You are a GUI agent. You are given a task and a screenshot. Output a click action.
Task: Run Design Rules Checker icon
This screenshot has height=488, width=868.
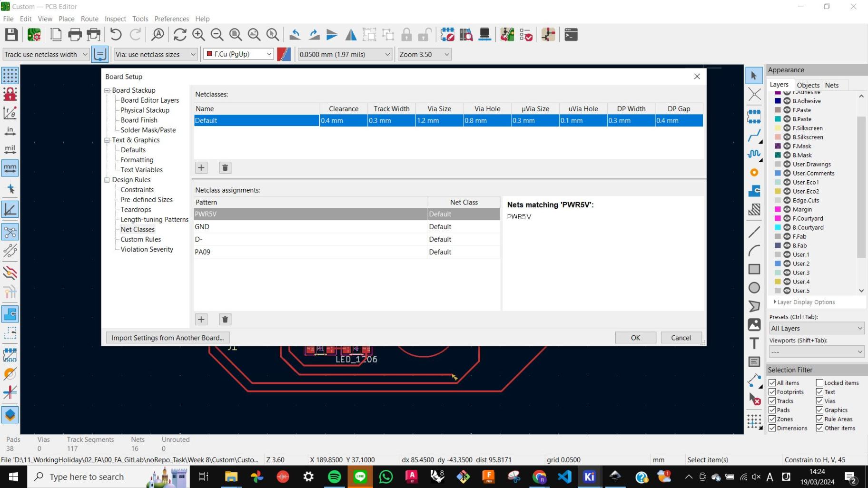point(526,35)
